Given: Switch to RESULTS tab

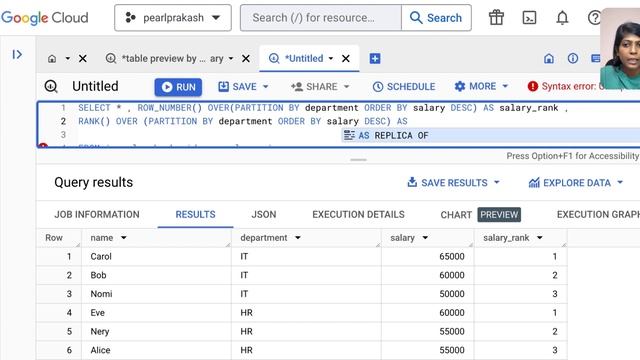Looking at the screenshot, I should (x=196, y=214).
